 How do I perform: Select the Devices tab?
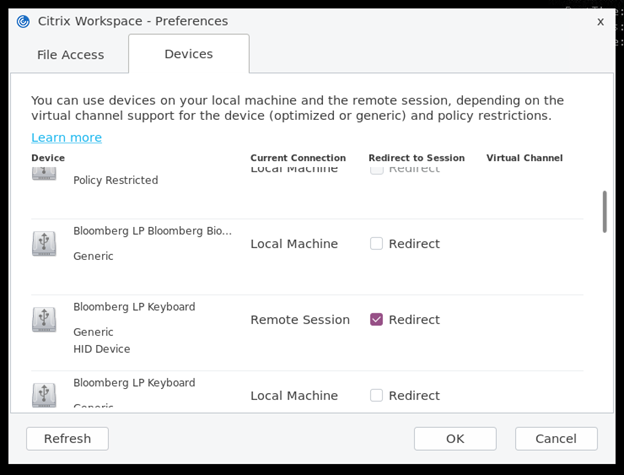coord(188,54)
